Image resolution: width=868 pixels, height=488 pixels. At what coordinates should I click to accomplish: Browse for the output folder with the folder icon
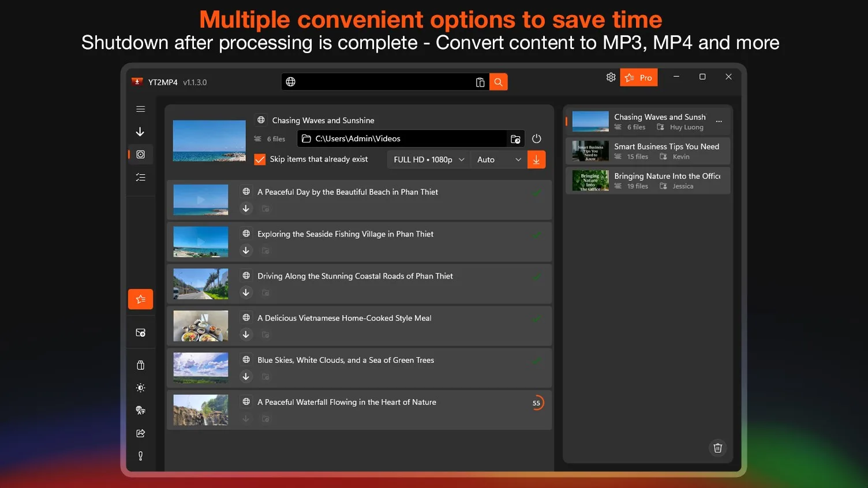pyautogui.click(x=515, y=139)
